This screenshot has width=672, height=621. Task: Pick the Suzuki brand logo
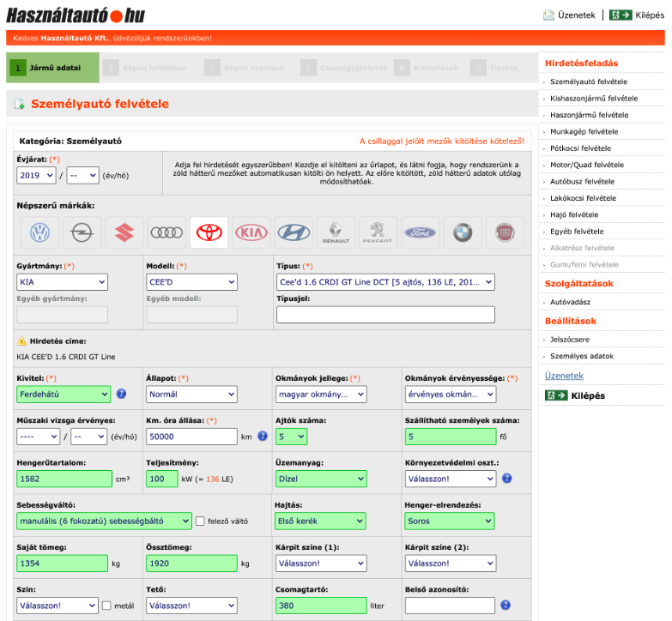(124, 232)
